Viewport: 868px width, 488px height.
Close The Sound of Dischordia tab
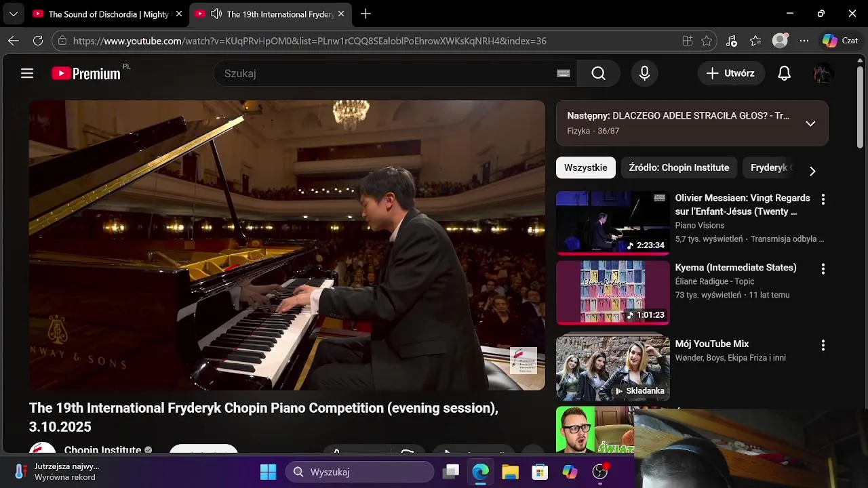[x=179, y=14]
